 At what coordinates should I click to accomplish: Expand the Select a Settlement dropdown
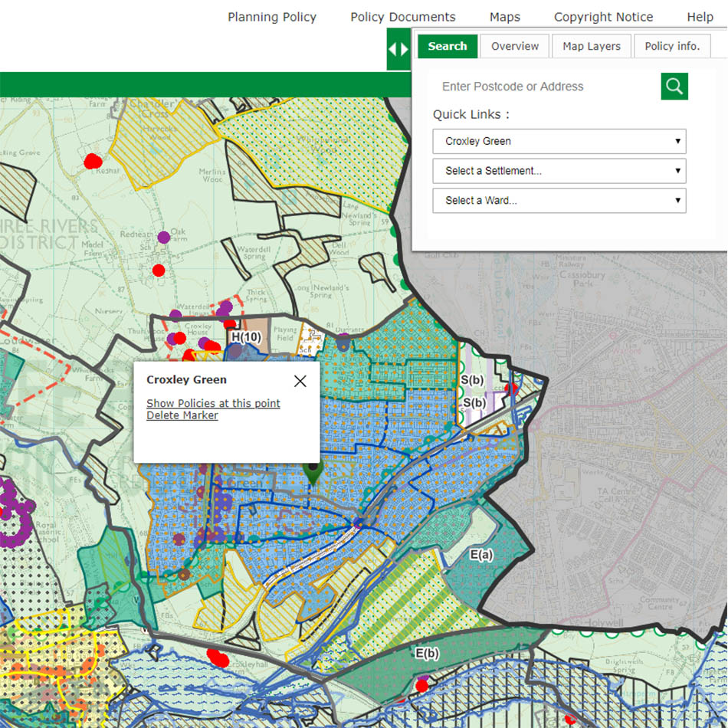(559, 171)
